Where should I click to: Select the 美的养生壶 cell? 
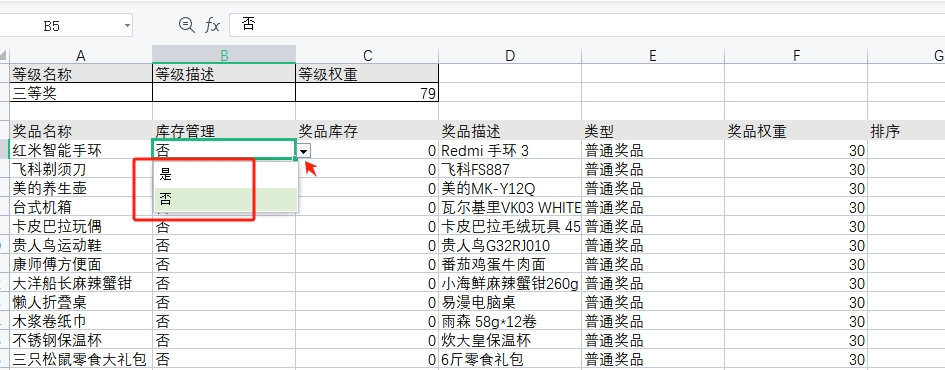81,188
